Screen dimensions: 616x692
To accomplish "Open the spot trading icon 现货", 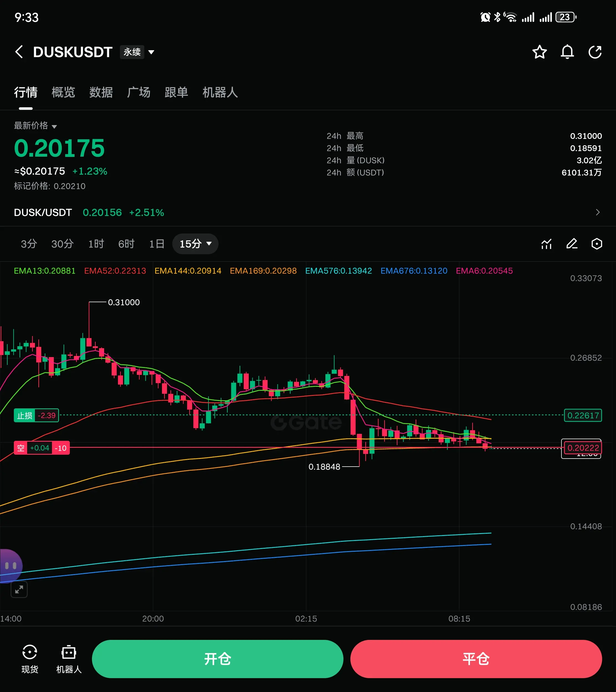I will click(30, 658).
